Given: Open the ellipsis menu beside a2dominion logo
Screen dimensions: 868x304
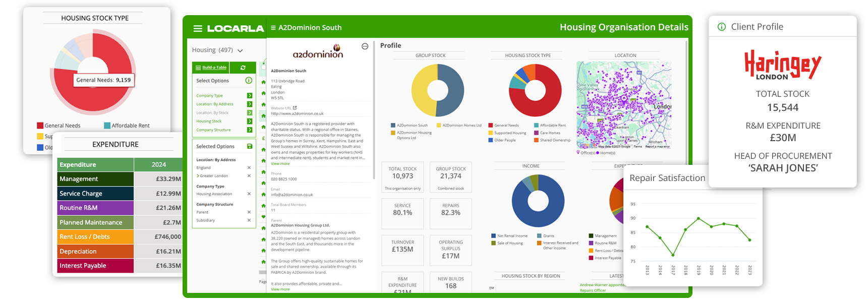Looking at the screenshot, I should [365, 46].
